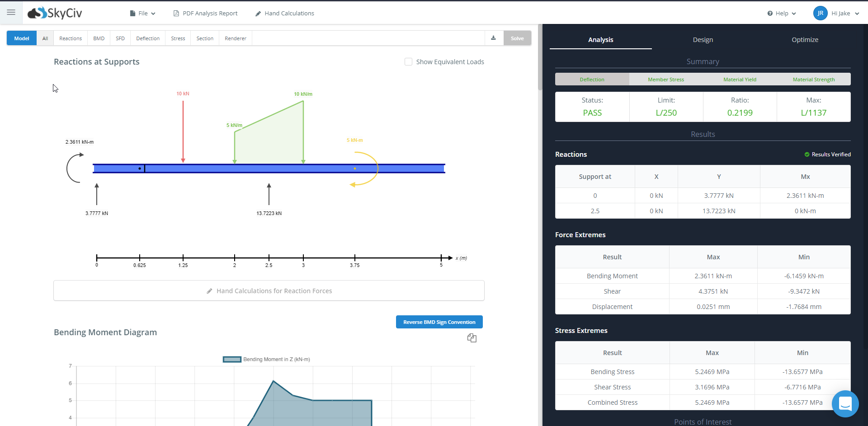Enable Show Equivalent Loads checkbox
Screen dimensions: 868x426
click(x=408, y=62)
